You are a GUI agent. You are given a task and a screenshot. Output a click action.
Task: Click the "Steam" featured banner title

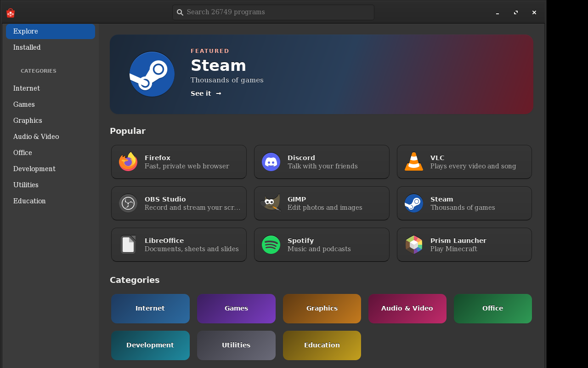218,65
